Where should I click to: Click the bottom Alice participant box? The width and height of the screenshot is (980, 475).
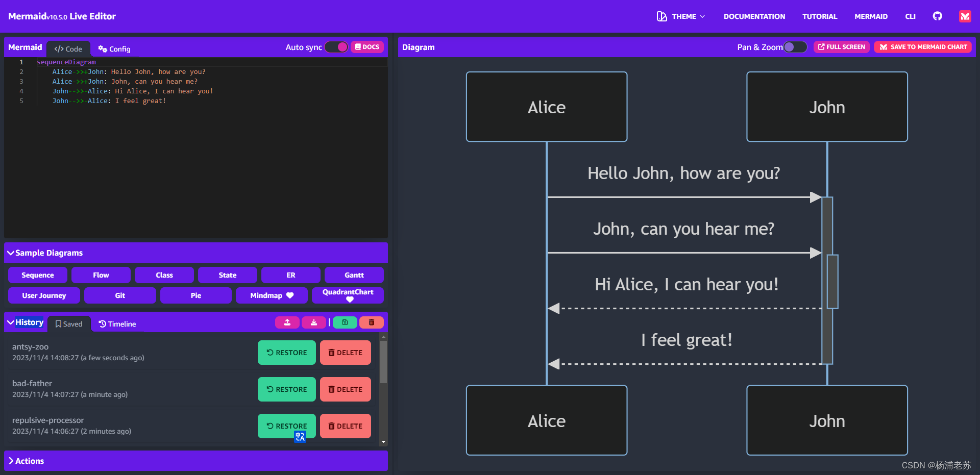pos(547,420)
